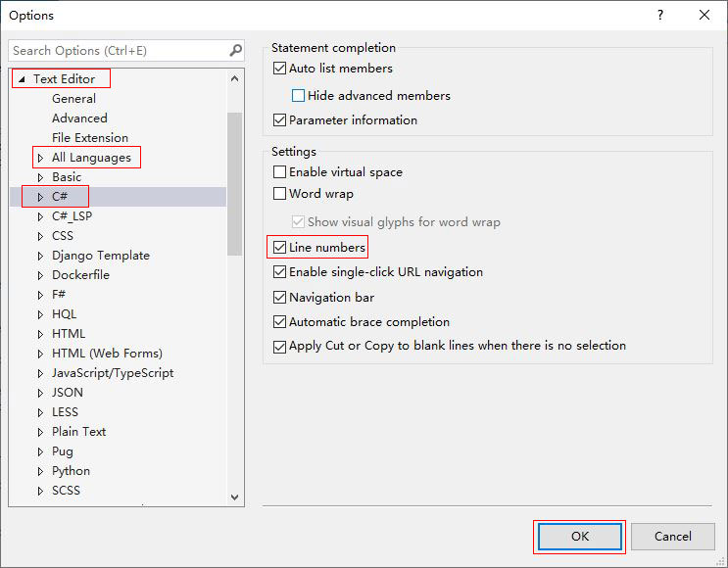Check Enable virtual space option
This screenshot has width=728, height=568.
click(280, 172)
